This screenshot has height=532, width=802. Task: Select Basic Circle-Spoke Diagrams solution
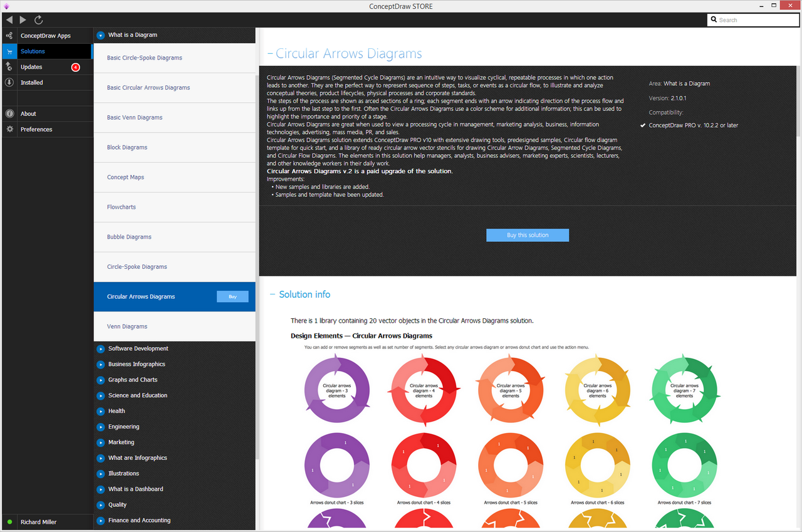coord(175,58)
